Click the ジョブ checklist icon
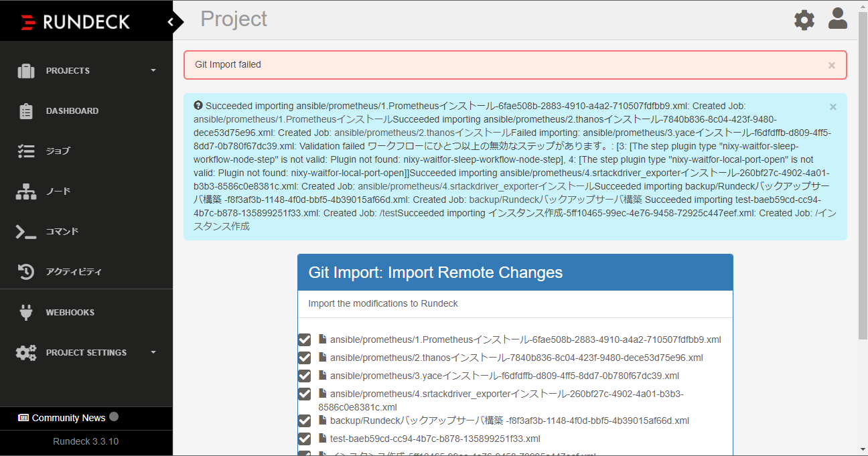 click(x=26, y=151)
